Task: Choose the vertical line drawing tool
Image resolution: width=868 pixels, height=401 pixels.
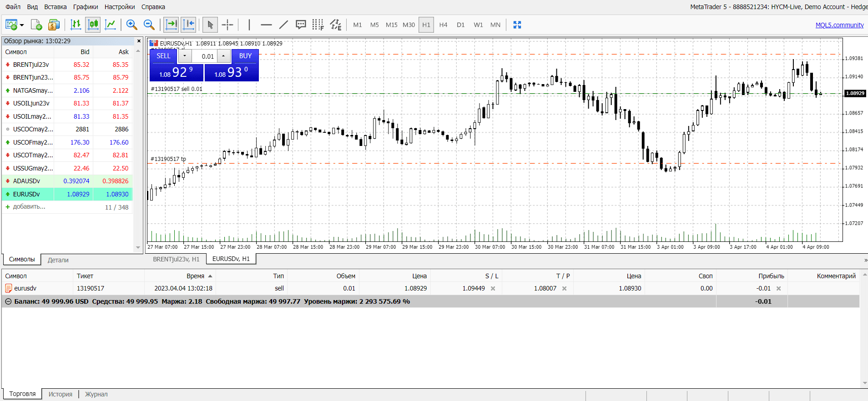Action: 249,25
